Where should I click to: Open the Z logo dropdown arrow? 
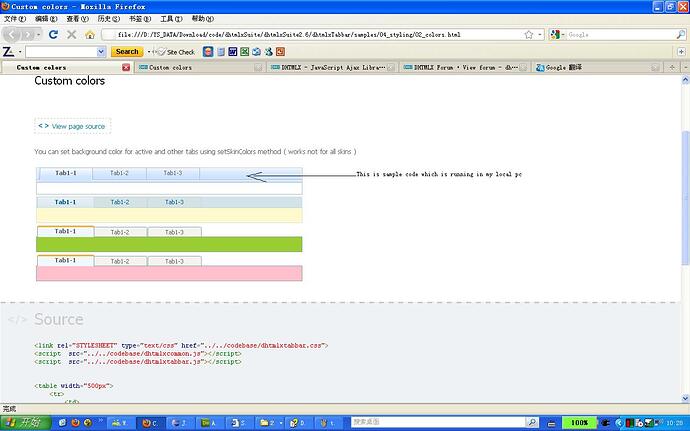(x=20, y=52)
